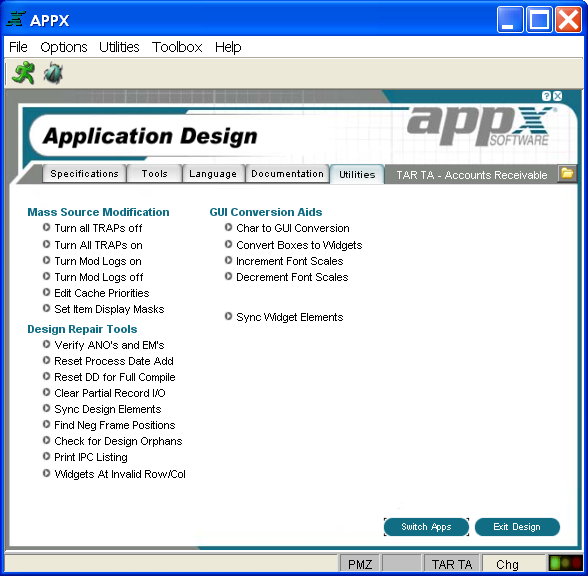588x576 pixels.
Task: Click bullet icon beside Char to GUI Conversion
Action: point(228,227)
